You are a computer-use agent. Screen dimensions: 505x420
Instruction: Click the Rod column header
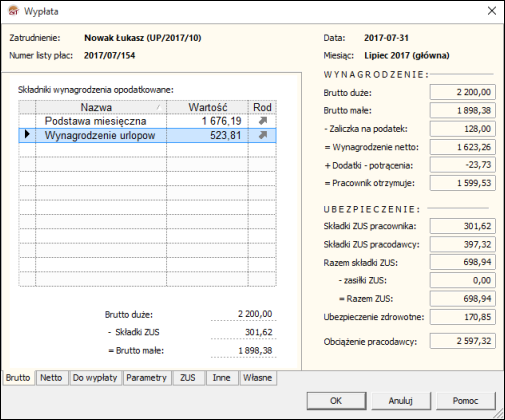tap(262, 107)
